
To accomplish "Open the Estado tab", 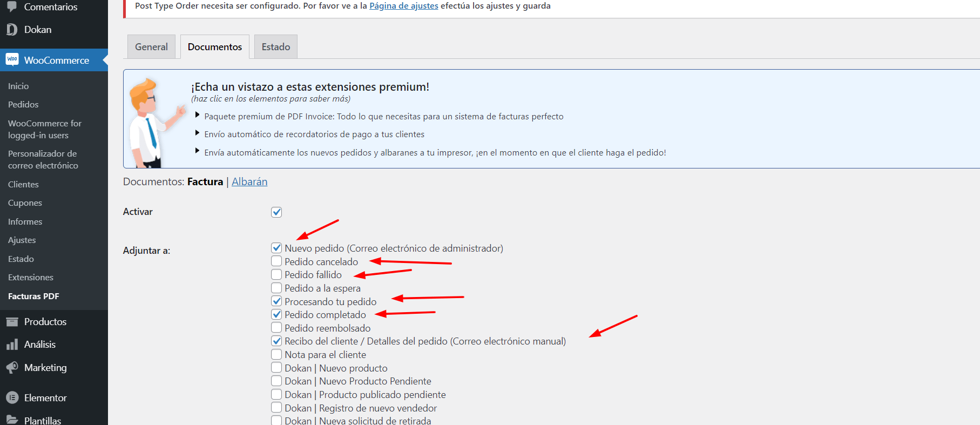I will [276, 47].
